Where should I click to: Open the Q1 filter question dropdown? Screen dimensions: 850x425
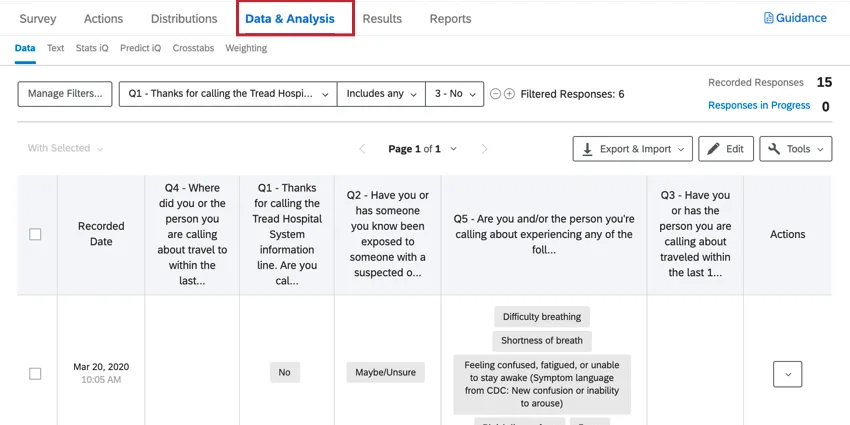point(227,94)
